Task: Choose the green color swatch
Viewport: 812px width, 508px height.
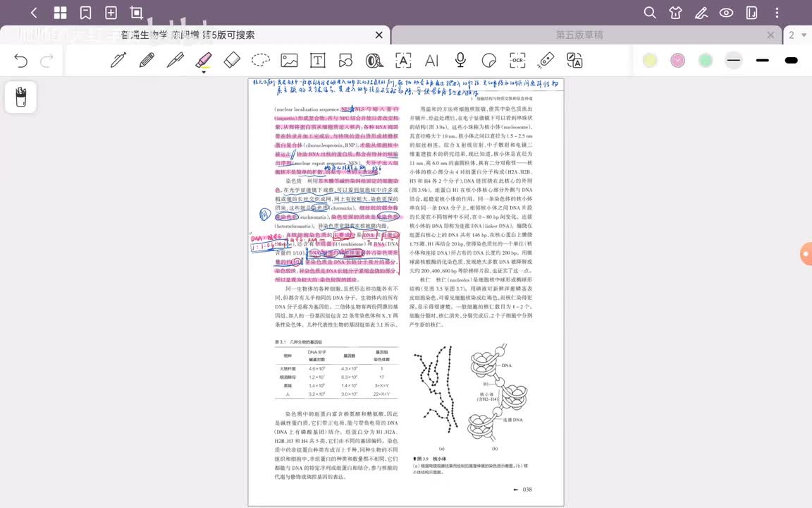Action: click(706, 60)
